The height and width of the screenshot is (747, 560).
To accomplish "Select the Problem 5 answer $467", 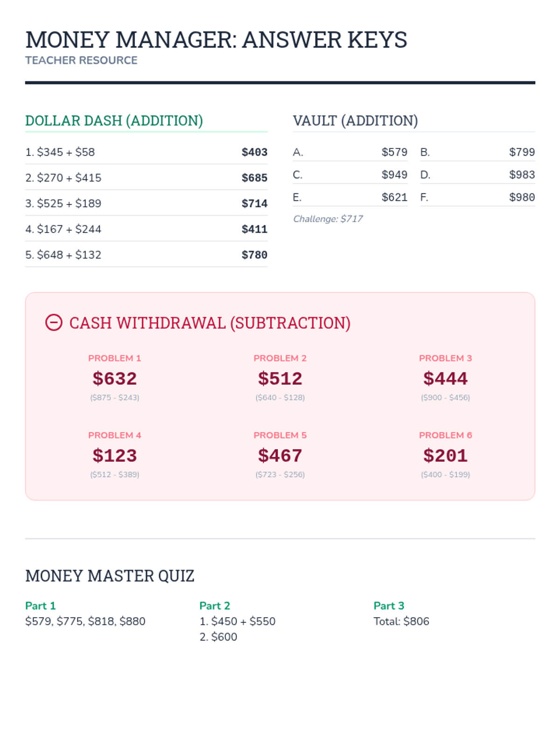I will 280,455.
